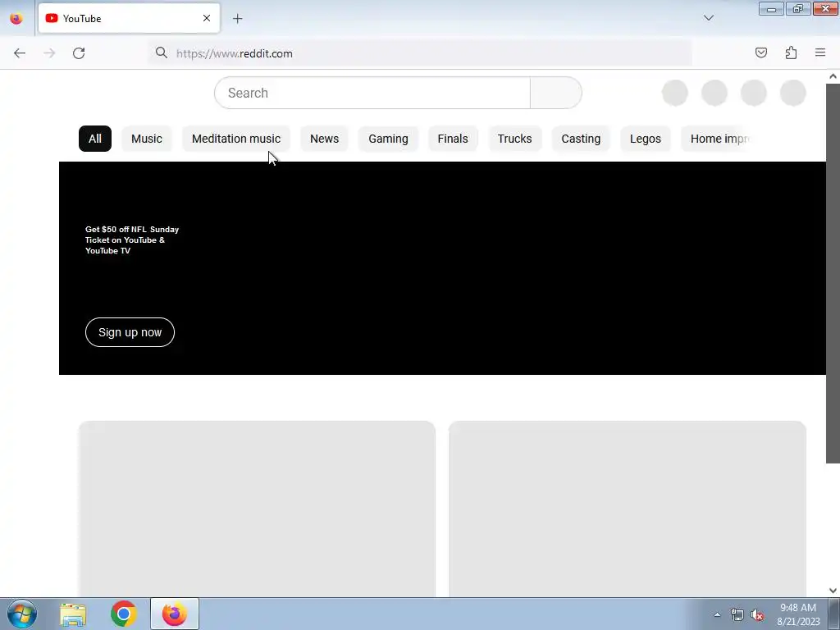
Task: Open the network tray icon
Action: 737,615
